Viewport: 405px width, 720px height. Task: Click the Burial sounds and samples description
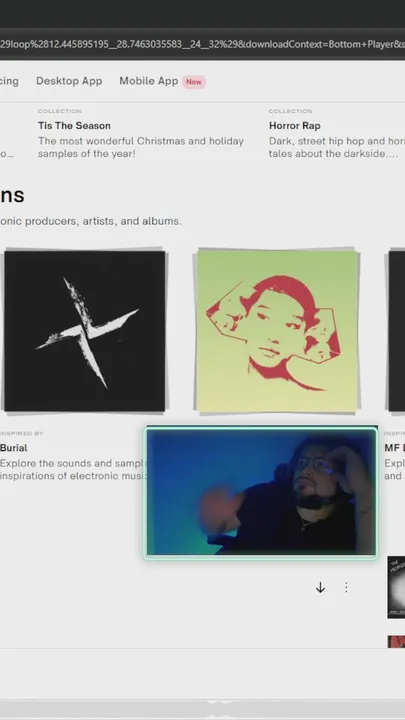[73, 469]
